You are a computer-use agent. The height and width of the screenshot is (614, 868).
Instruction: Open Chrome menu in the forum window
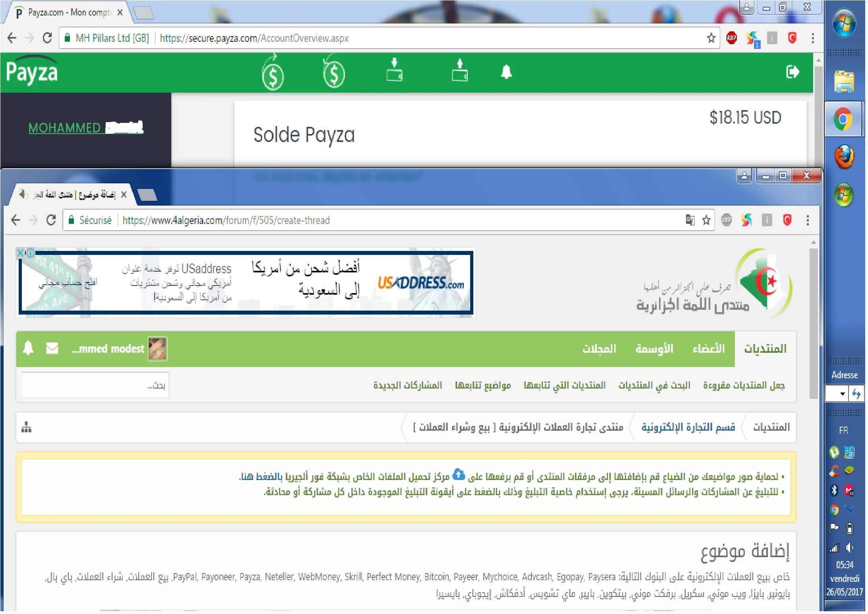pyautogui.click(x=808, y=220)
